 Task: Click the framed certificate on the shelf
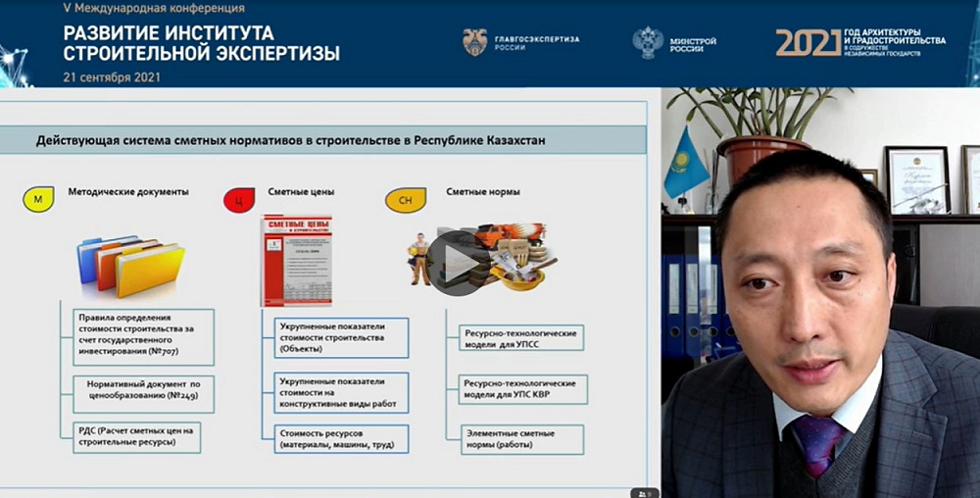(x=917, y=180)
